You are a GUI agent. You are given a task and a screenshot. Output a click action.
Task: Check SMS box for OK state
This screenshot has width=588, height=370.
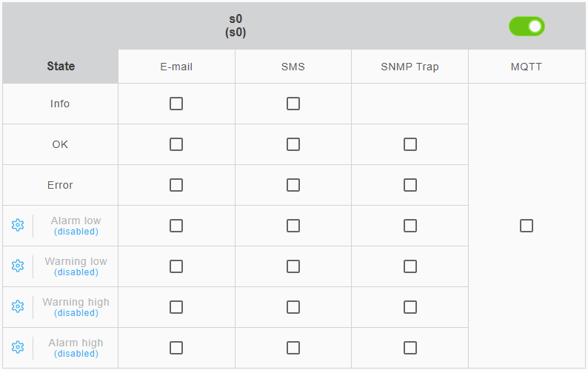click(293, 144)
